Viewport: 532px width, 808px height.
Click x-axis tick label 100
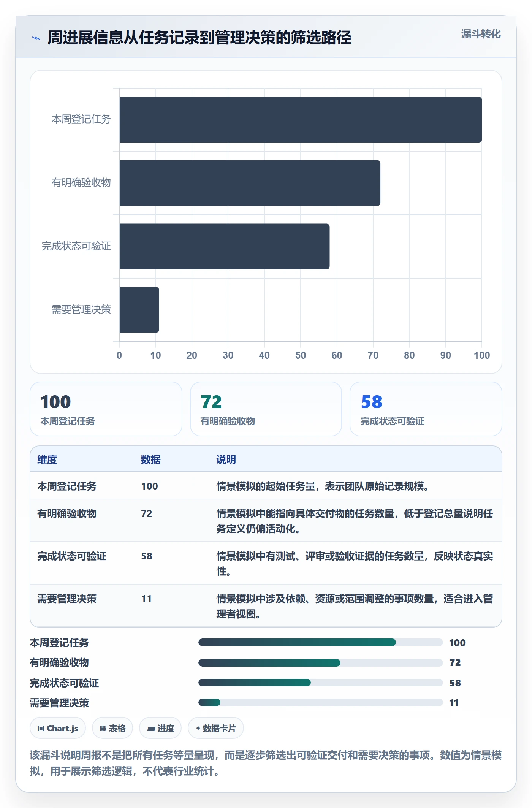(482, 355)
